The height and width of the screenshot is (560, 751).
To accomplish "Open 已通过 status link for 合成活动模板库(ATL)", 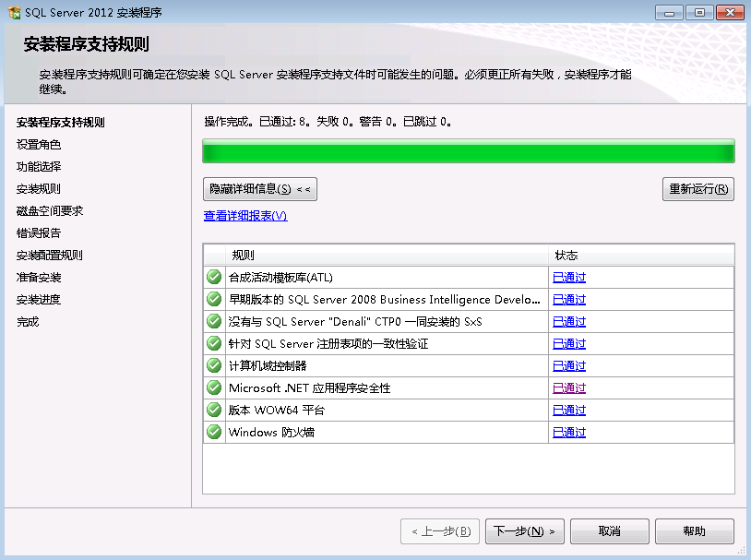I will [569, 278].
